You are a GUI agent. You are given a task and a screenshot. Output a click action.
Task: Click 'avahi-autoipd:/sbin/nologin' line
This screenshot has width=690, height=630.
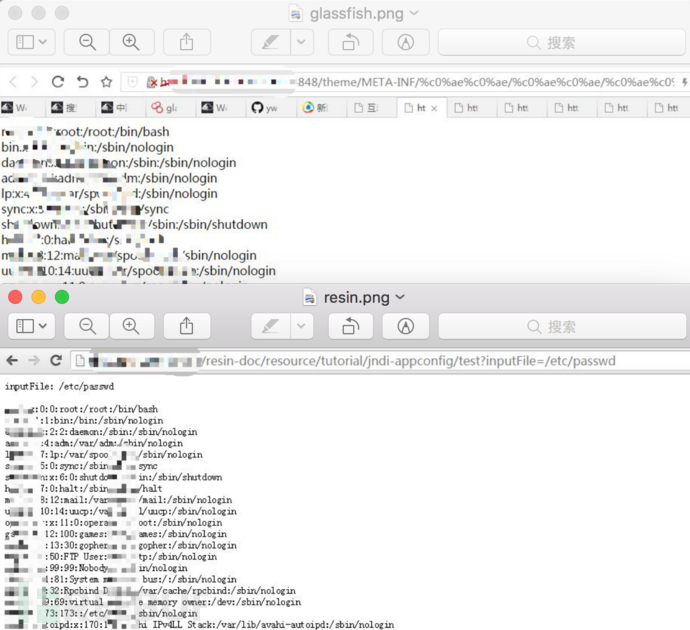tap(199, 625)
